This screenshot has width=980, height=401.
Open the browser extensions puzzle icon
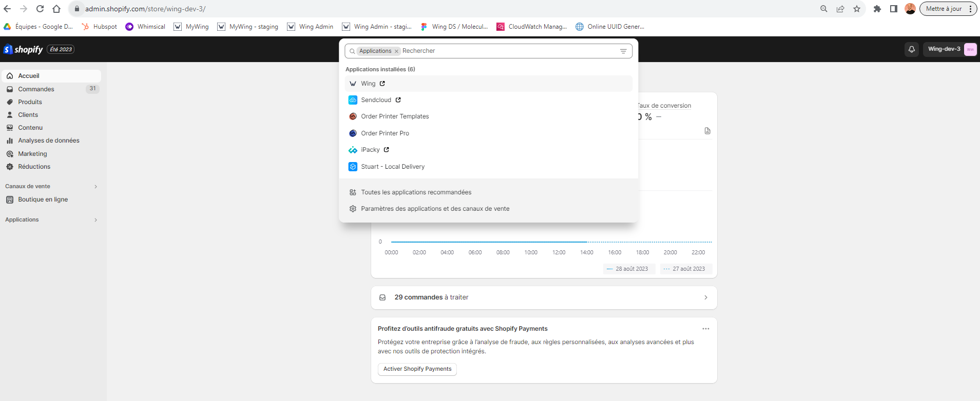coord(877,9)
